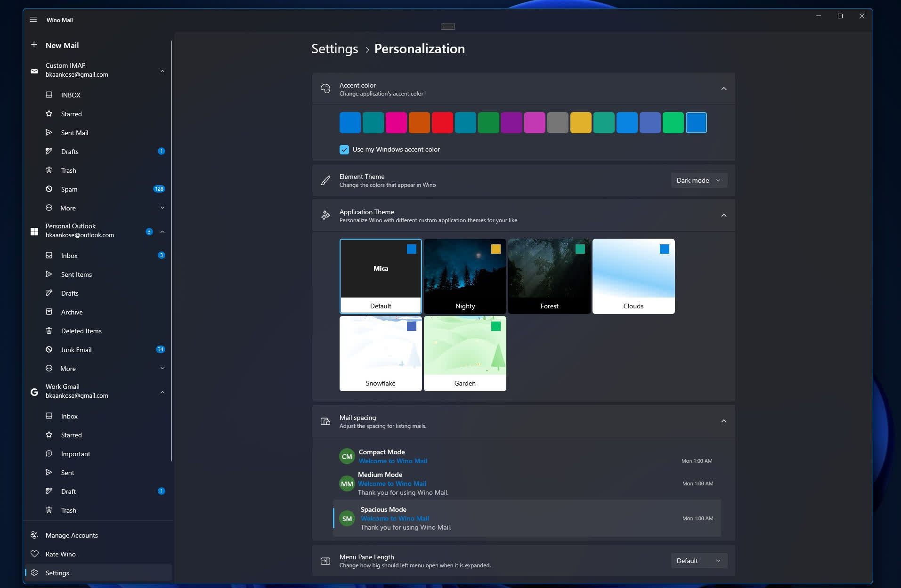Viewport: 901px width, 588px height.
Task: Open the Spam folder icon under Custom IMAP
Action: coord(49,189)
